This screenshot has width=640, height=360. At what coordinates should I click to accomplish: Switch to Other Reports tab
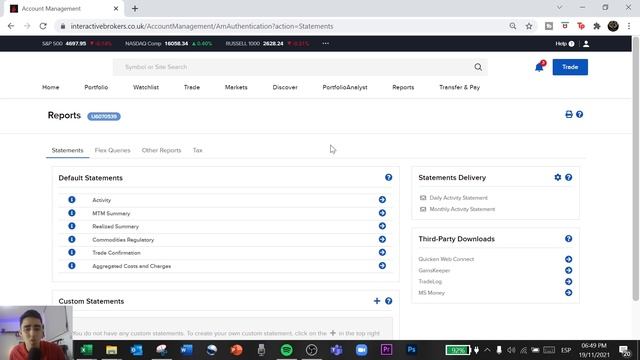[161, 150]
